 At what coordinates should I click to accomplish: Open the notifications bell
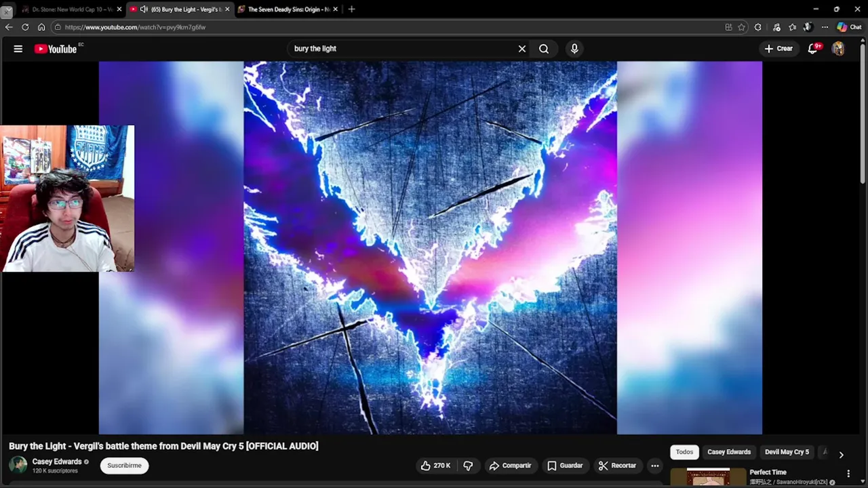[x=813, y=49]
